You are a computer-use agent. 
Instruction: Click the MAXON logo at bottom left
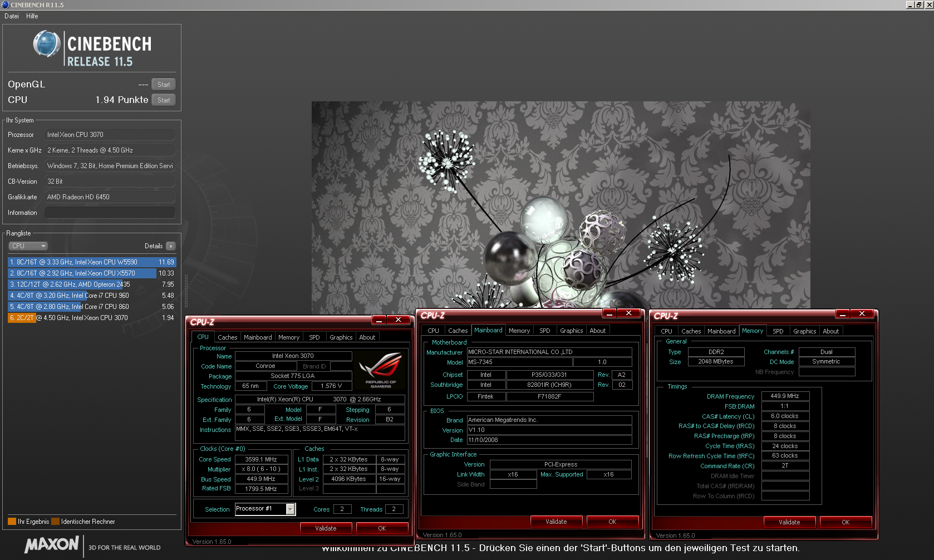click(51, 544)
